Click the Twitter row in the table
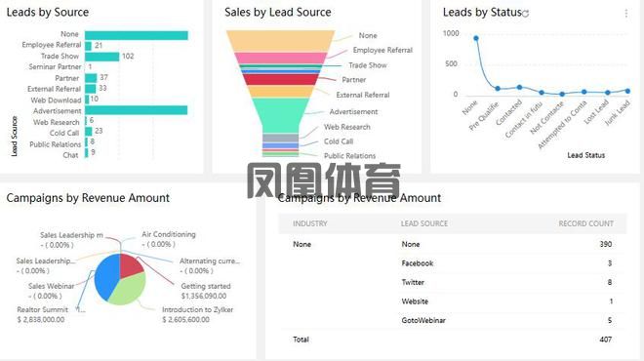The width and height of the screenshot is (644, 361). point(453,282)
